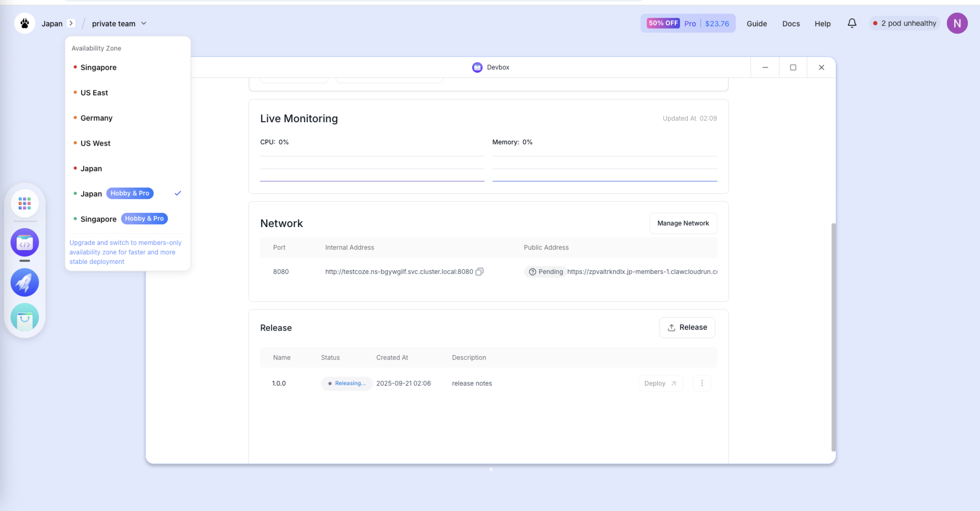Close the Devbox window
This screenshot has width=980, height=511.
(821, 67)
